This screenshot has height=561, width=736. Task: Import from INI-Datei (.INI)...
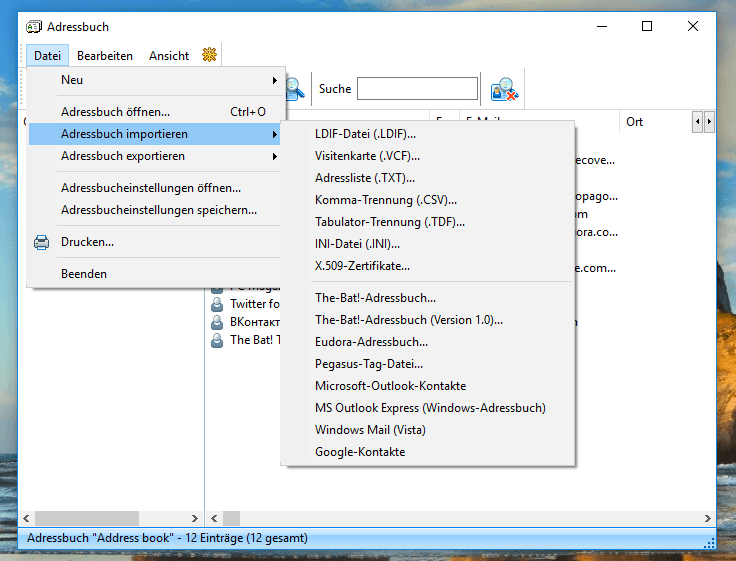pyautogui.click(x=428, y=244)
